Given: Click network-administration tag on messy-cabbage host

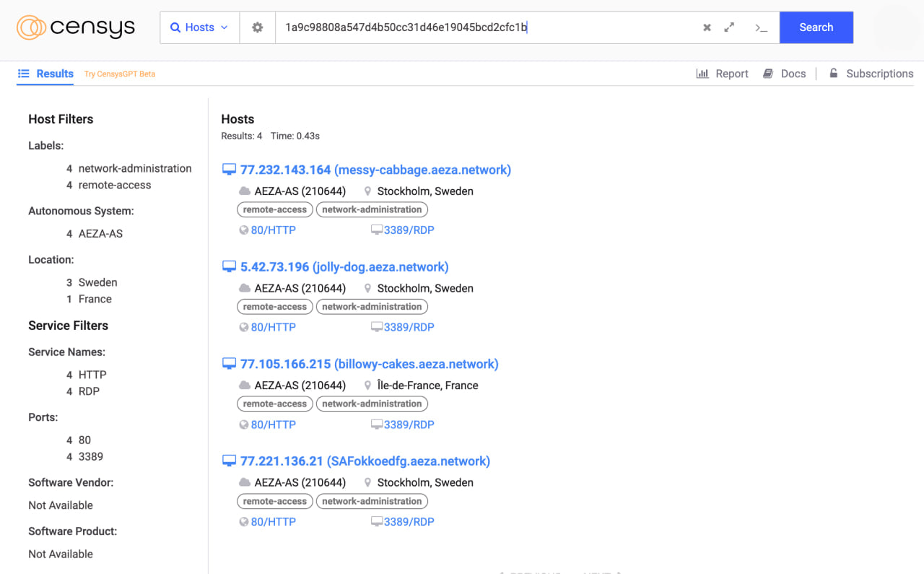Looking at the screenshot, I should (372, 209).
